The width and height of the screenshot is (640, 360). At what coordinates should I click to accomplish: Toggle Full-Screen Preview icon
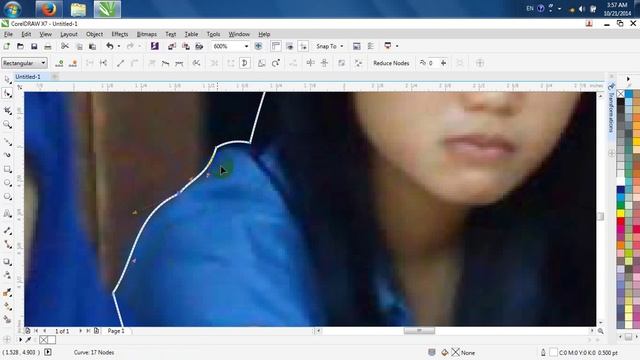click(x=258, y=46)
